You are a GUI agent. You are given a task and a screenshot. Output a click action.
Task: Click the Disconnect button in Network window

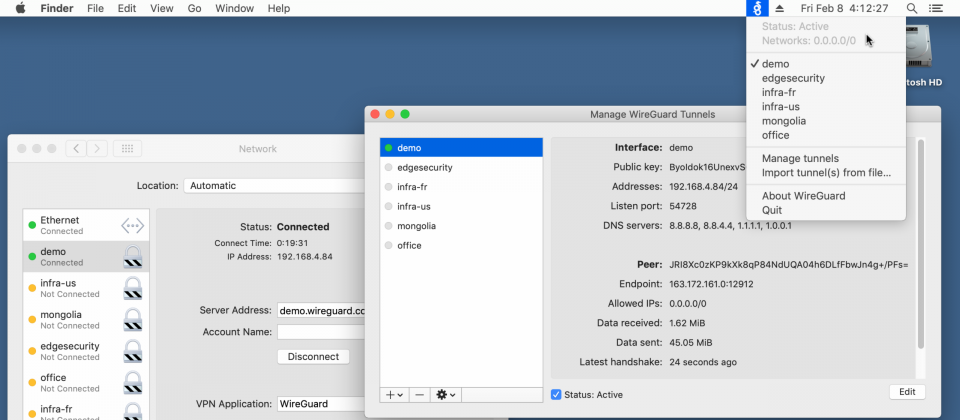coord(313,356)
